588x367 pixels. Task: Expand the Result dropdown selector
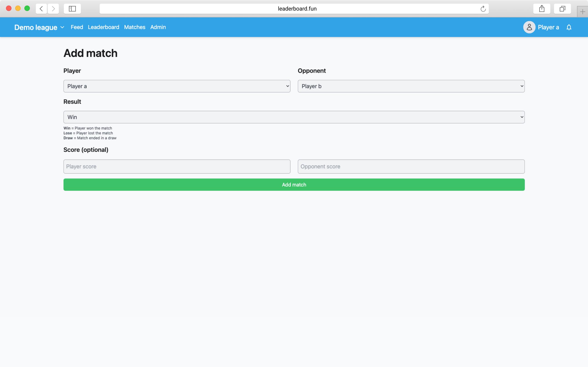tap(294, 117)
